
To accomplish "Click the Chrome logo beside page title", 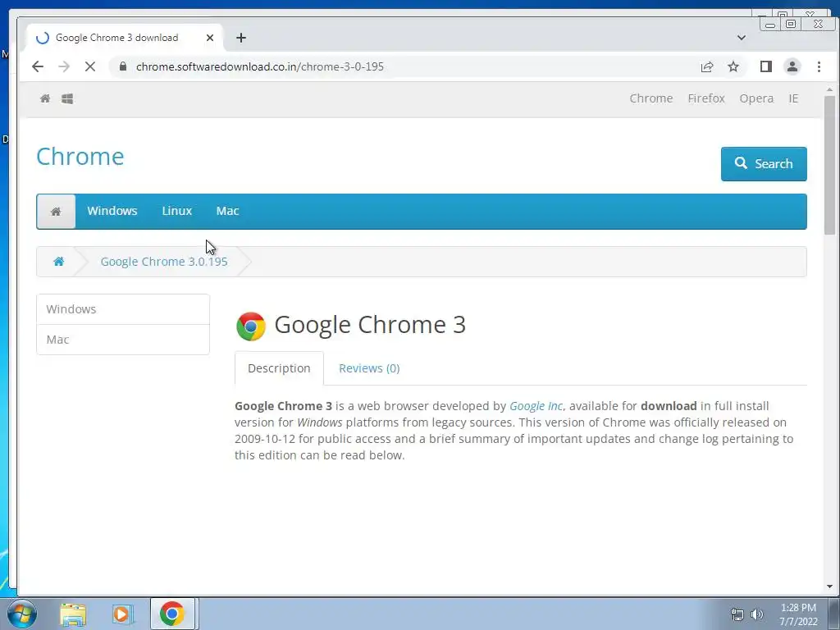I will click(251, 326).
